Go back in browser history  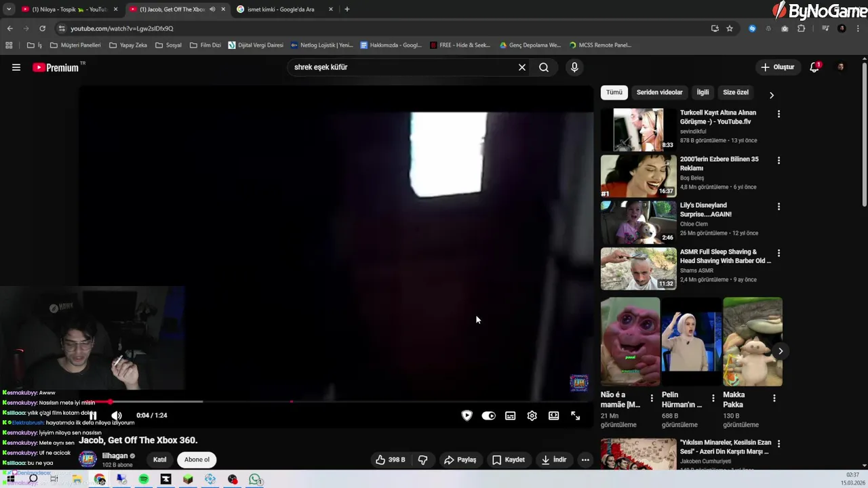tap(9, 28)
